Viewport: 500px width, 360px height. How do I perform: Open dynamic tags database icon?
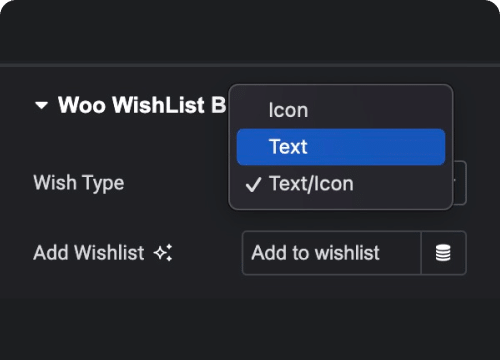443,253
